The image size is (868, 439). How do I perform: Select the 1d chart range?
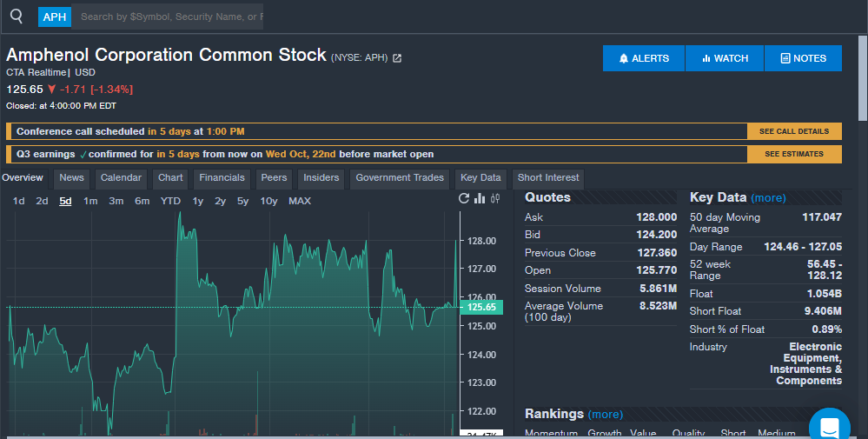pyautogui.click(x=18, y=201)
